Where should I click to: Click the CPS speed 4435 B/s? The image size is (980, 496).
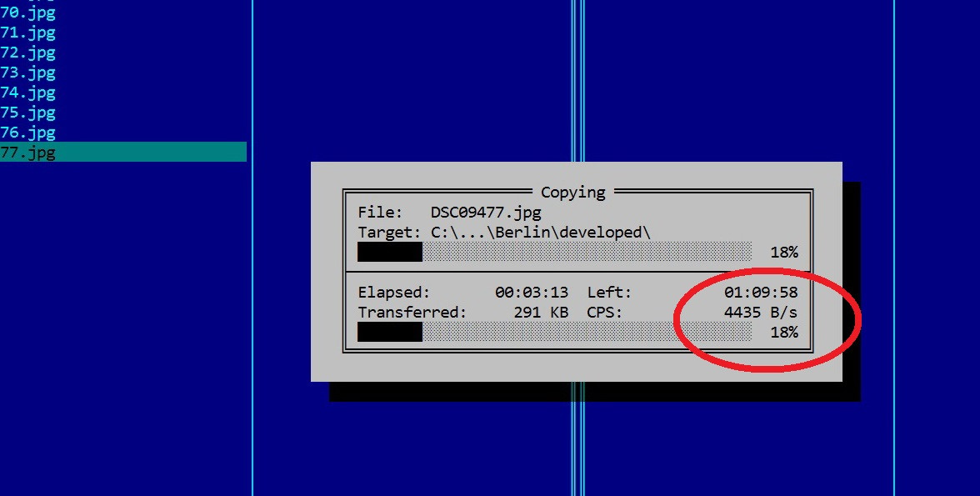pos(761,312)
